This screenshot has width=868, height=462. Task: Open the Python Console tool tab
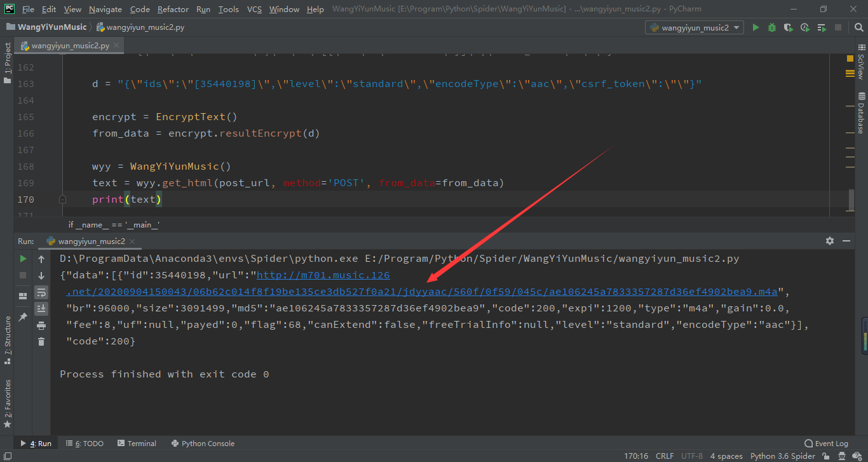[x=203, y=444]
